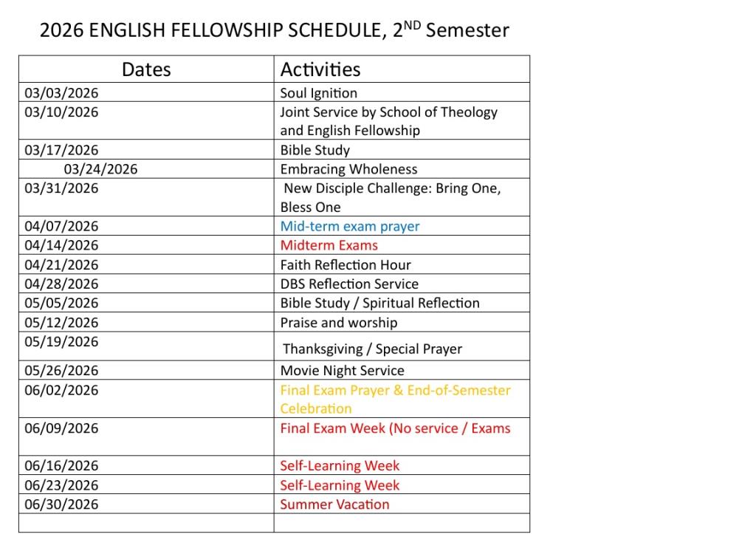
Task: Click the indented 03/24/2026 date
Action: (x=100, y=169)
